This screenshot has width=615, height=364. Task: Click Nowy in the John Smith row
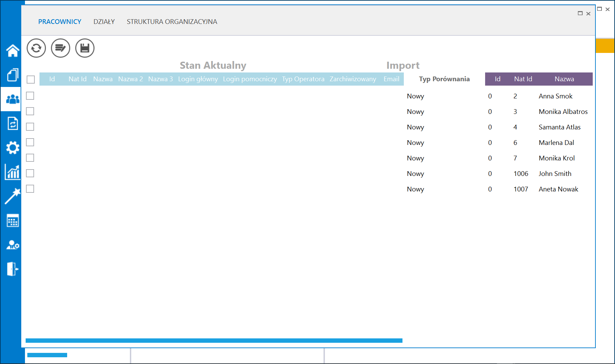[415, 174]
